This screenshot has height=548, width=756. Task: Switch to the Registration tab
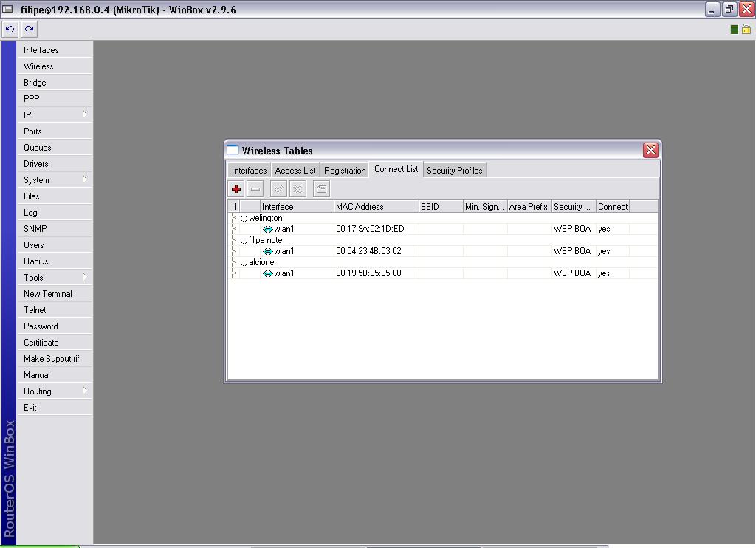[345, 171]
